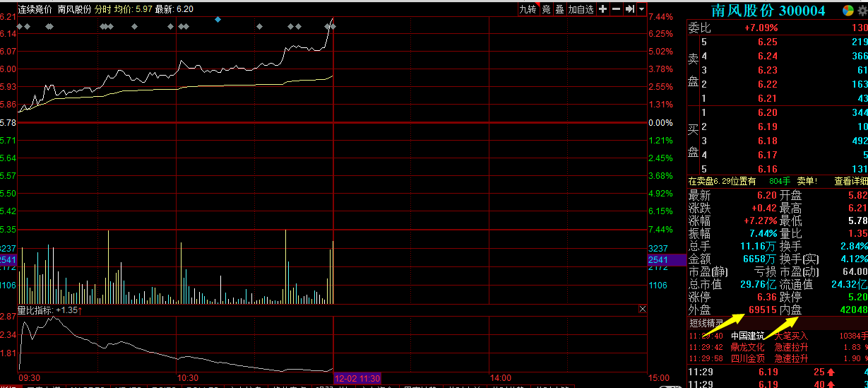Viewport: 868px width, 388px height.
Task: Click the 流通值 24.32亿 value
Action: pos(849,284)
